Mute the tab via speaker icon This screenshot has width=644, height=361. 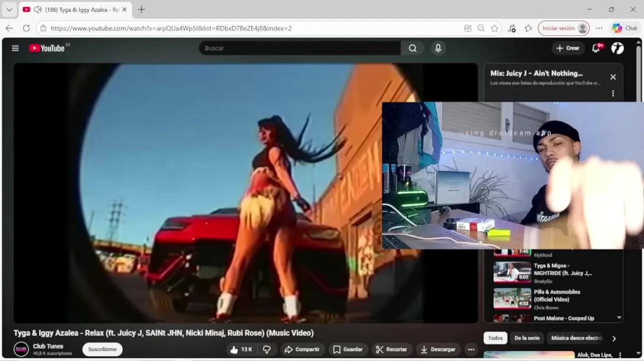tap(37, 10)
